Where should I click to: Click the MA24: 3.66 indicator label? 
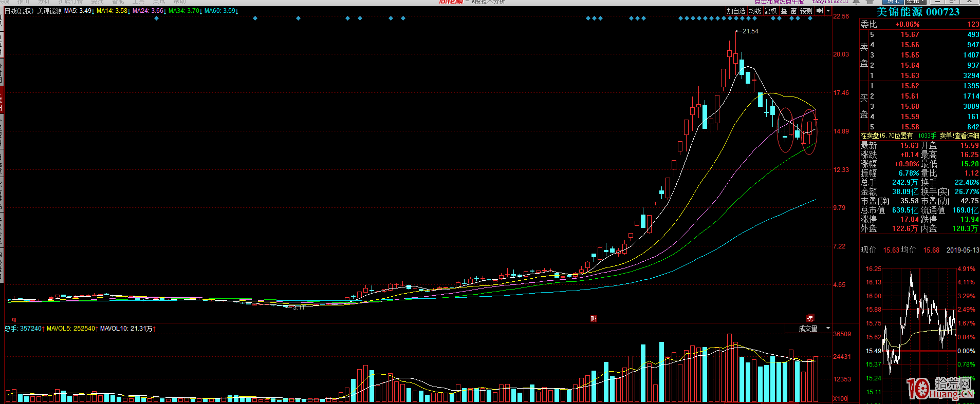pos(149,11)
